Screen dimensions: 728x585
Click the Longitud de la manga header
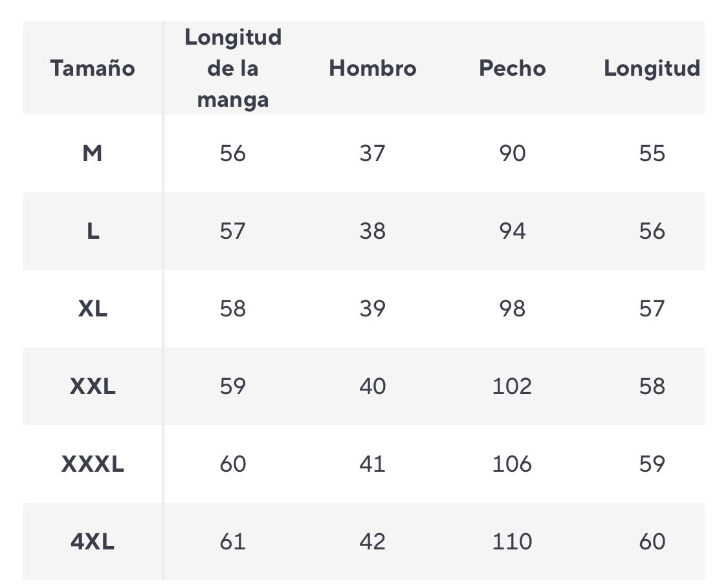pyautogui.click(x=233, y=69)
